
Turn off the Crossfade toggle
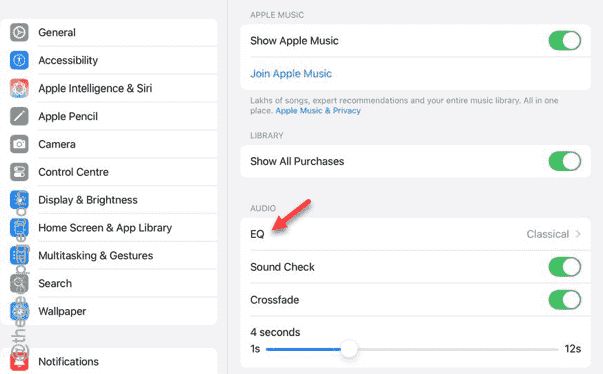[565, 300]
